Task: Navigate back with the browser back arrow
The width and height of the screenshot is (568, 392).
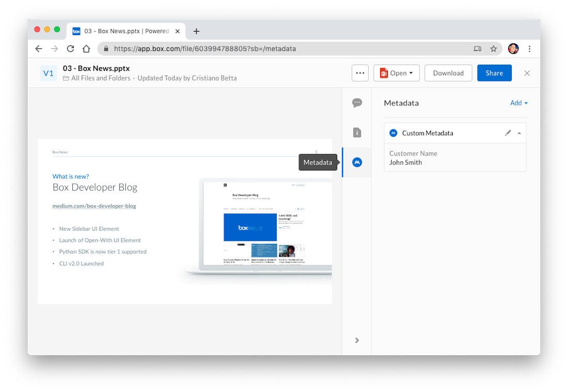Action: [x=39, y=48]
